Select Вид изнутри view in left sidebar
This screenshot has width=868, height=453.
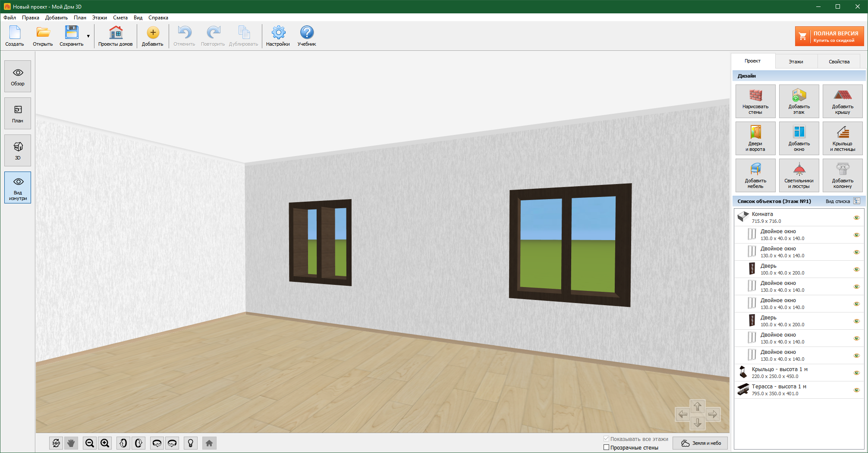tap(18, 187)
